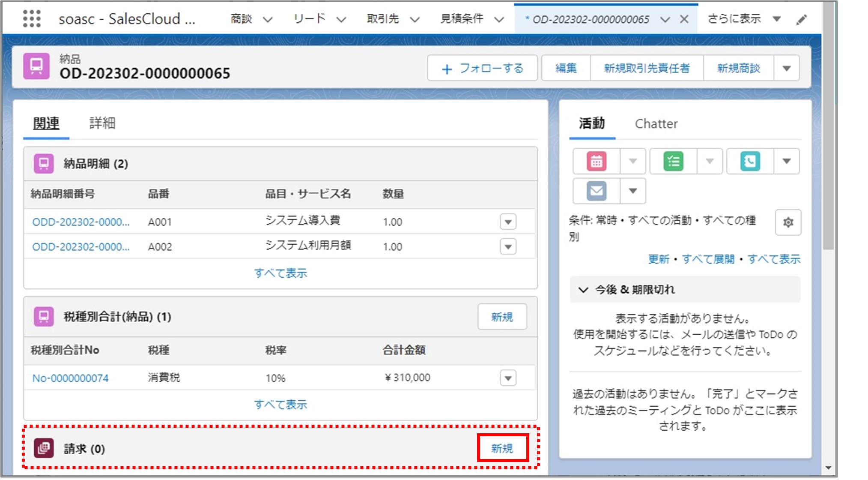Open the App Launcher grid icon
868x480 pixels.
coord(32,19)
